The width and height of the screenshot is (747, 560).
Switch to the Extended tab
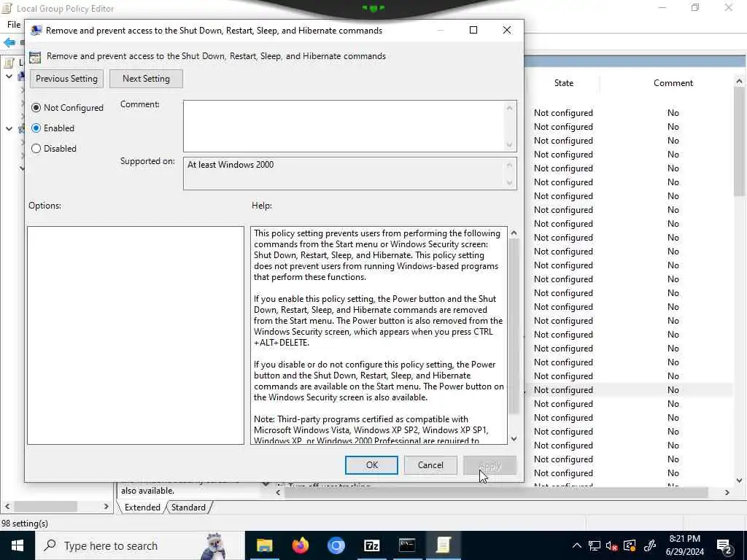[x=142, y=507]
